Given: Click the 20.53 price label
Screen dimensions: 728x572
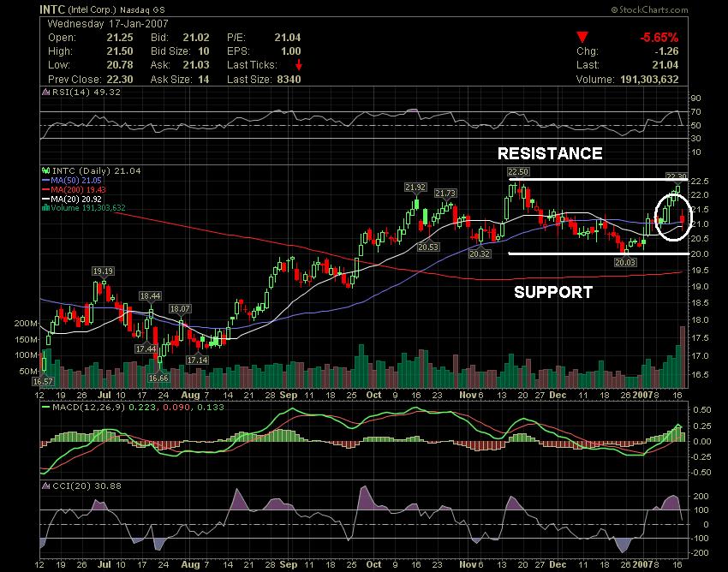Looking at the screenshot, I should point(428,247).
